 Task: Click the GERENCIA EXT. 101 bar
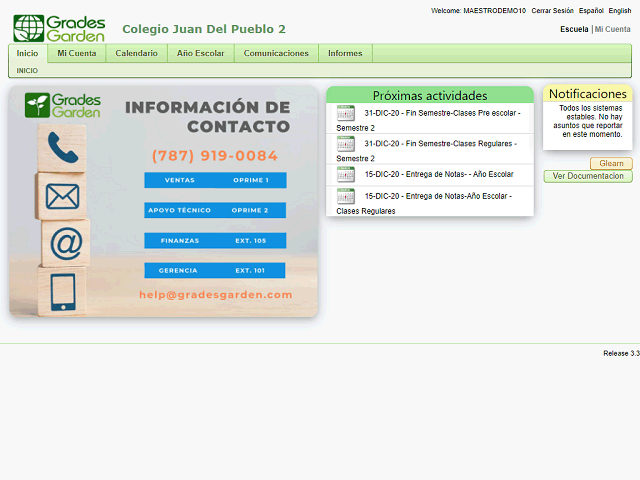pyautogui.click(x=215, y=270)
